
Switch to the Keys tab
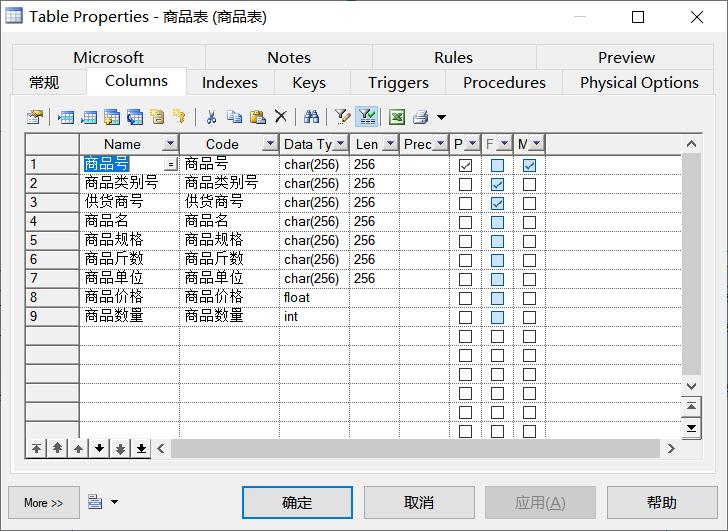pos(309,83)
